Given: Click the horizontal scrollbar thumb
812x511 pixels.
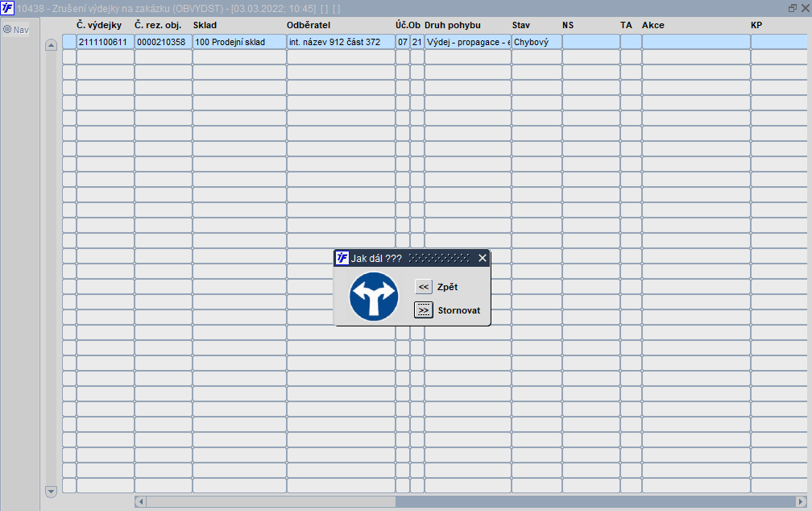Looking at the screenshot, I should click(271, 501).
